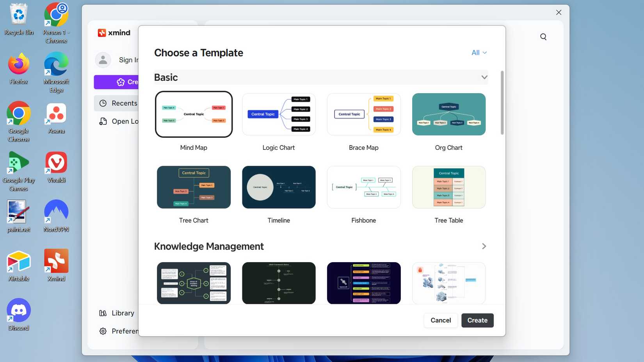Viewport: 644px width, 362px height.
Task: Click the Sign In avatar icon
Action: tap(103, 60)
